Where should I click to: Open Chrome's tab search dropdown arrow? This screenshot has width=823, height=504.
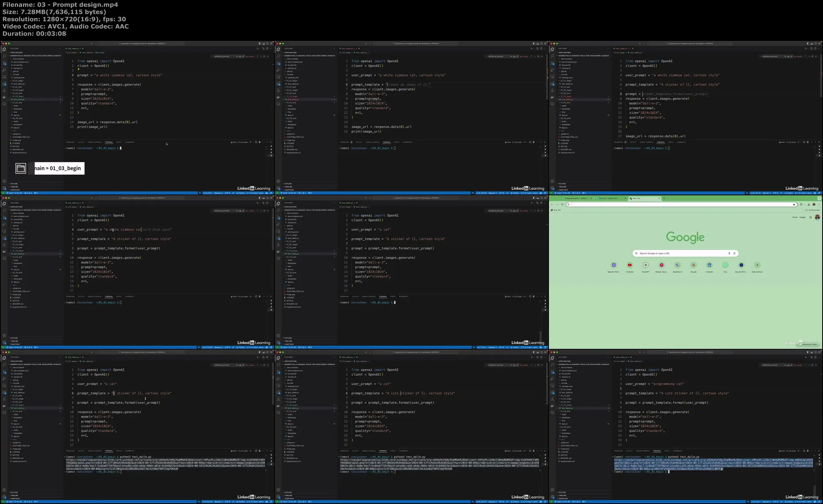[819, 199]
